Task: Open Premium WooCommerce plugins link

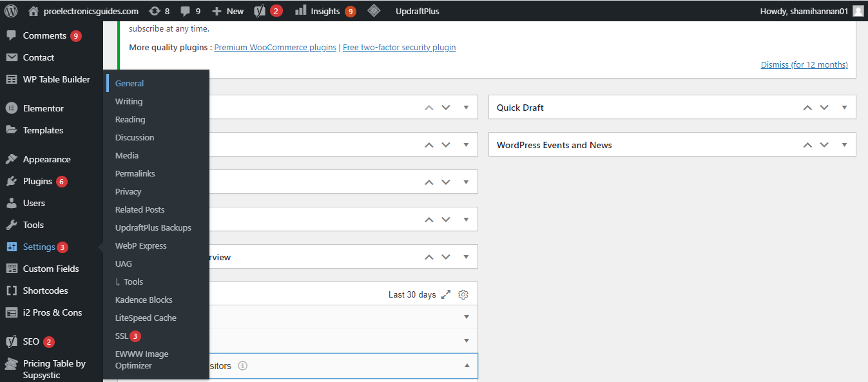Action: coord(275,47)
